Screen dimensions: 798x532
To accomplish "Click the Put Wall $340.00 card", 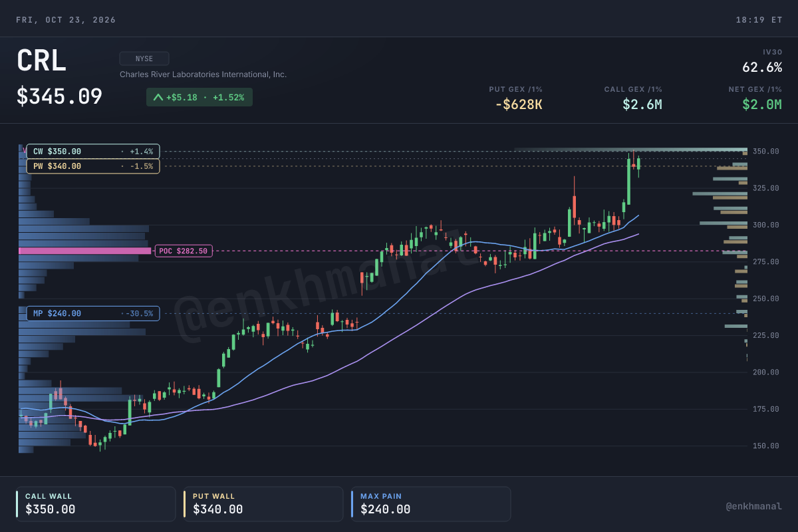I will click(x=263, y=504).
